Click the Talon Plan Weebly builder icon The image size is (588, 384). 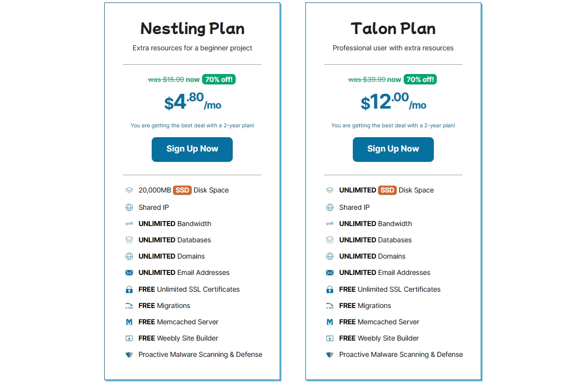(330, 338)
